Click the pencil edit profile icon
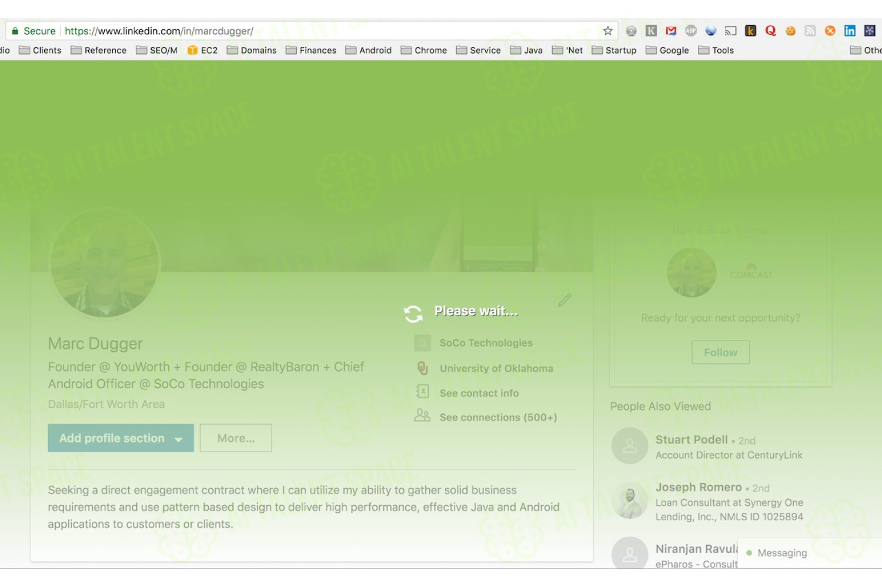 (564, 300)
